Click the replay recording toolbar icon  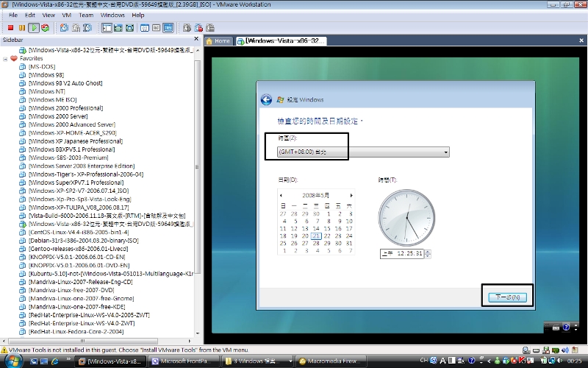click(198, 28)
